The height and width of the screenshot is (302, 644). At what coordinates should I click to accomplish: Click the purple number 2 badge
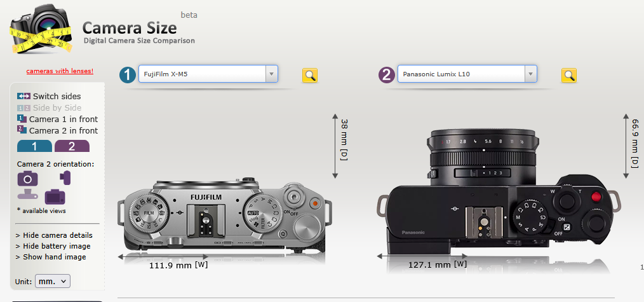coord(387,75)
